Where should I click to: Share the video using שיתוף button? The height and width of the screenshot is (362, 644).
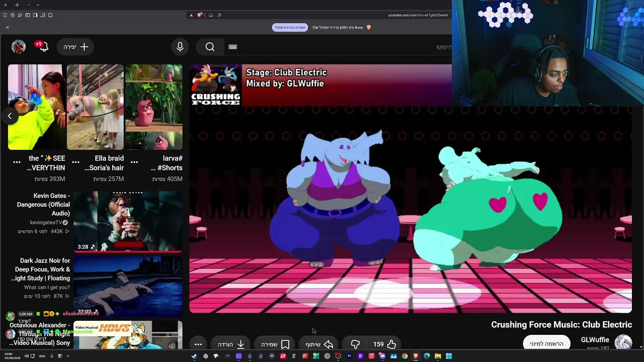[x=319, y=344]
